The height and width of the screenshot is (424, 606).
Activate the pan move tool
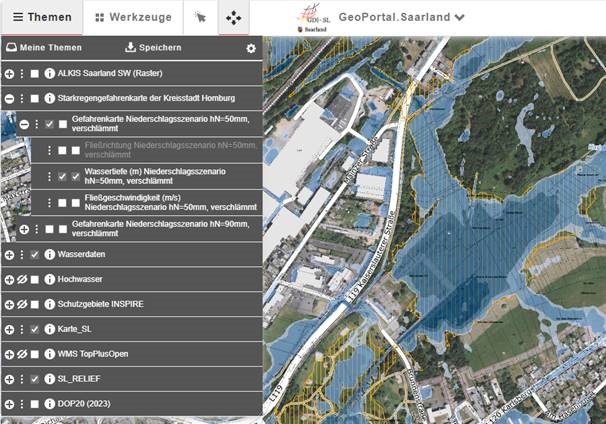point(233,17)
